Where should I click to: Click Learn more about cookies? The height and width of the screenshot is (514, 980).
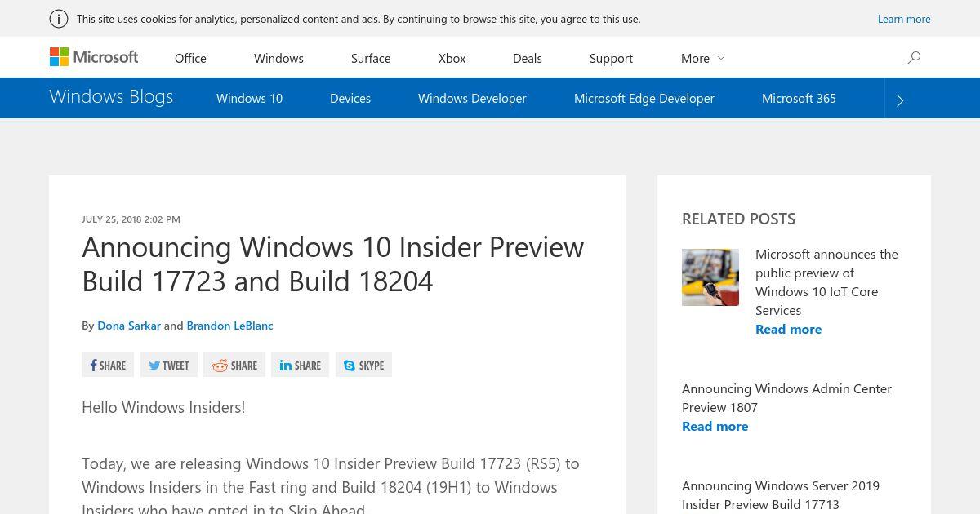click(x=904, y=19)
